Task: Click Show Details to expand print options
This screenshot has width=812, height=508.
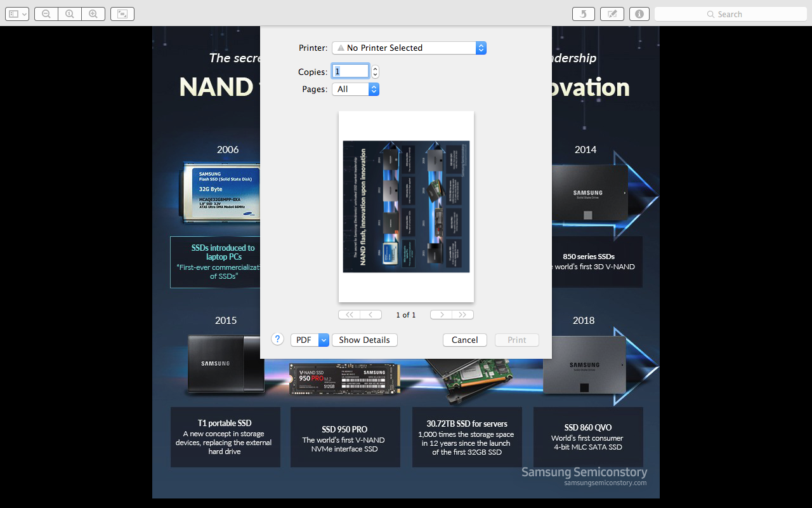Action: point(364,340)
